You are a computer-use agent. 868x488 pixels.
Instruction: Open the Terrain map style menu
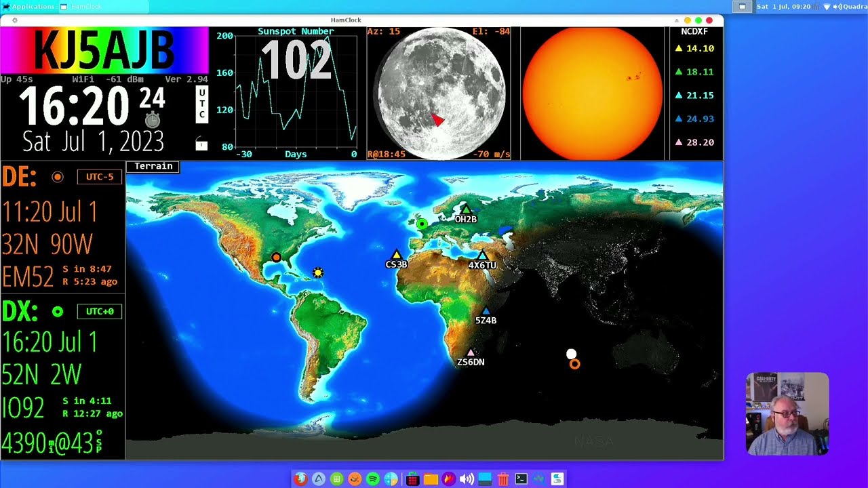coord(153,166)
